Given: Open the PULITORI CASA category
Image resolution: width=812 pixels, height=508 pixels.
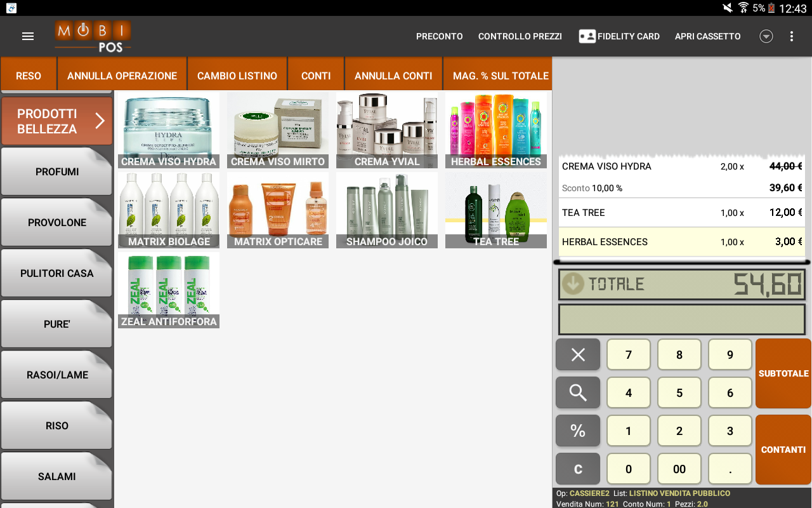Looking at the screenshot, I should (x=56, y=273).
